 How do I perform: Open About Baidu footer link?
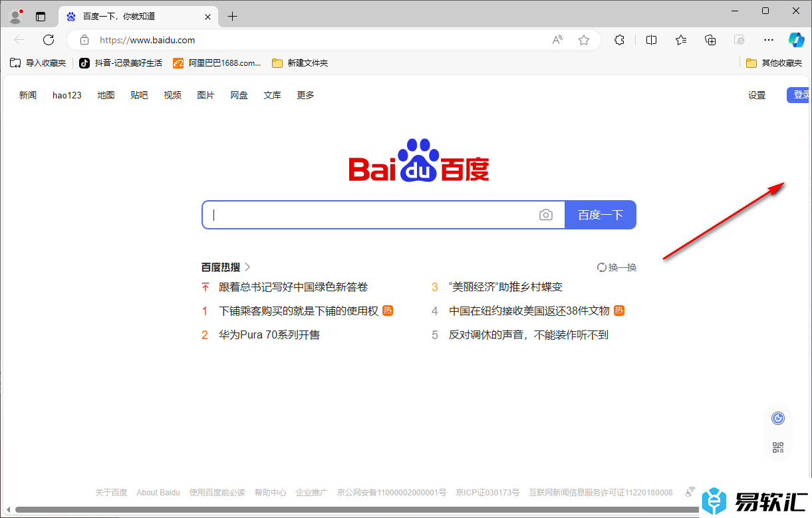pos(158,493)
